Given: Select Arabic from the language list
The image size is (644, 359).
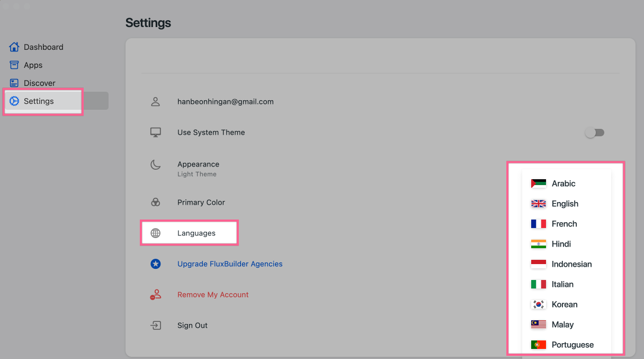Looking at the screenshot, I should click(x=563, y=183).
